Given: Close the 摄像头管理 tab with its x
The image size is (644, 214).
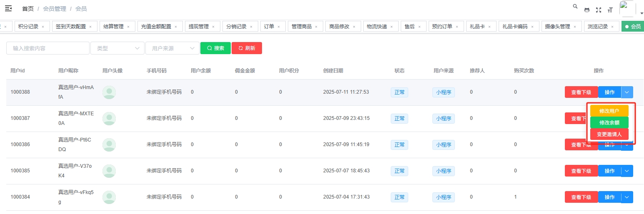Looking at the screenshot, I should [575, 27].
